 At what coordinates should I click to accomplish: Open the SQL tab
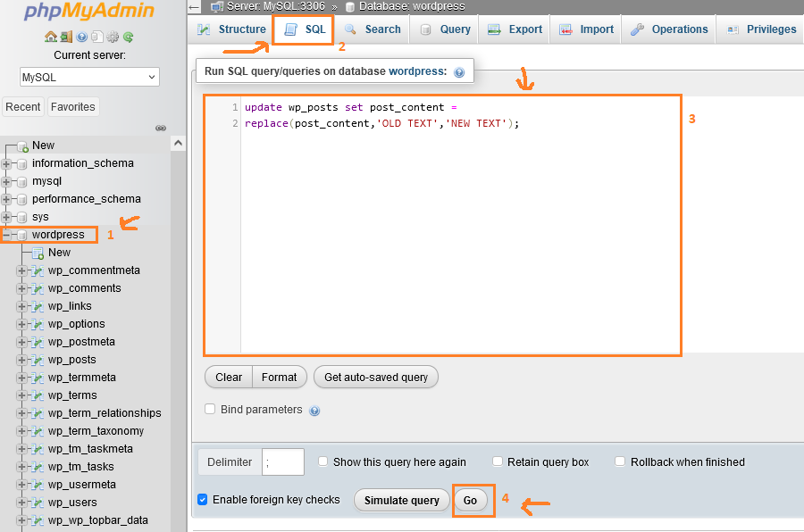point(304,29)
